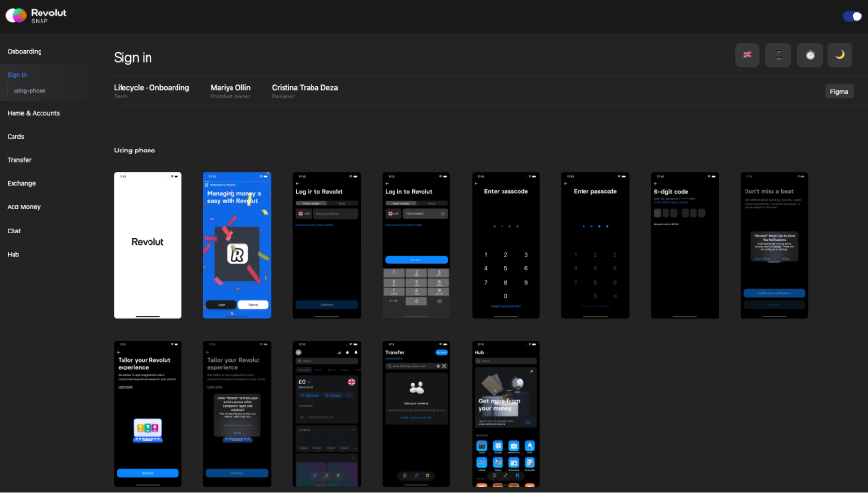Open the Onboarding section in sidebar
The width and height of the screenshot is (868, 493).
point(24,51)
